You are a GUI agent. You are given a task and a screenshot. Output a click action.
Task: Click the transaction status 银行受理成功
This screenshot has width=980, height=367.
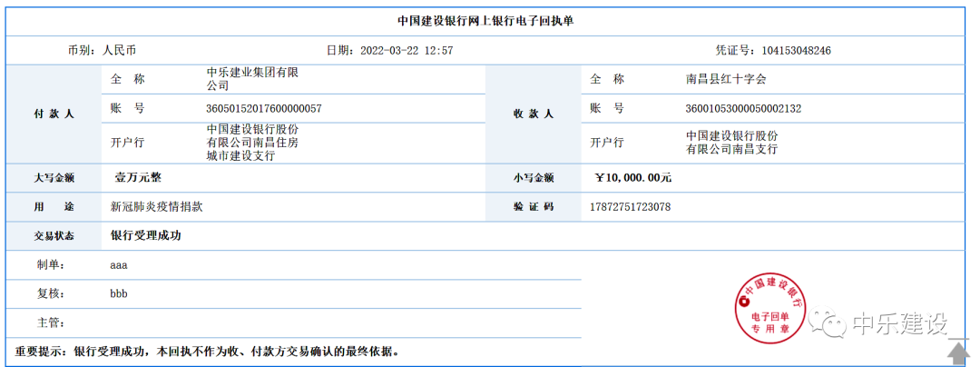coord(146,235)
